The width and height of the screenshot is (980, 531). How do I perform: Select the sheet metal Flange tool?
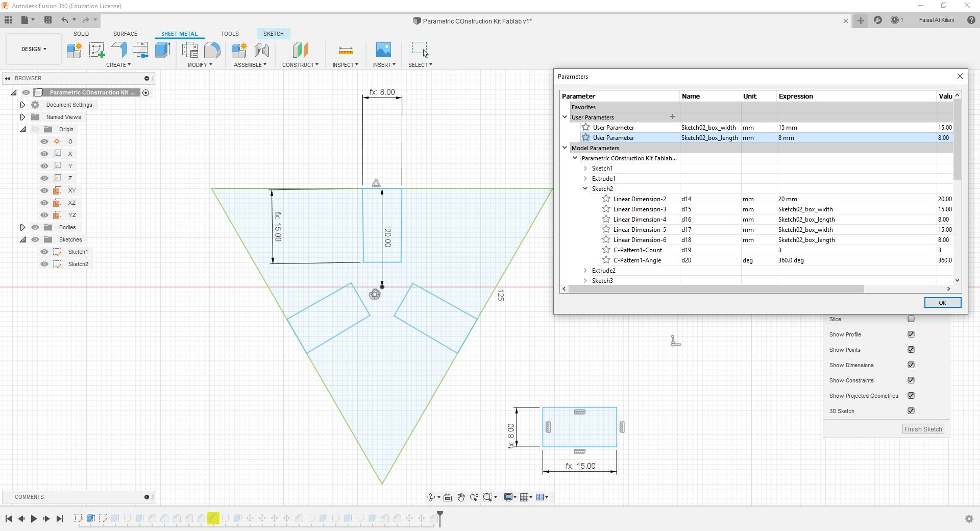pyautogui.click(x=118, y=50)
